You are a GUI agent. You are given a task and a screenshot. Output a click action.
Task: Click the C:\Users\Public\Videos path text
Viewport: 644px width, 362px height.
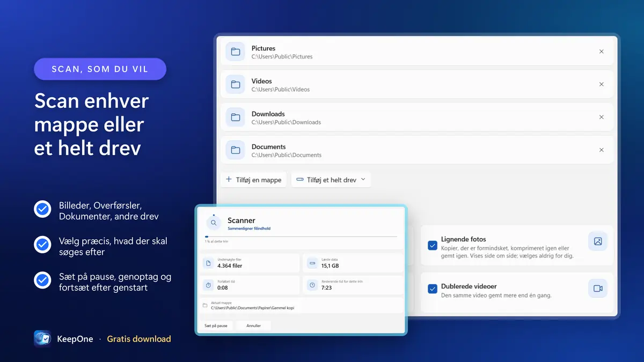[x=281, y=90]
